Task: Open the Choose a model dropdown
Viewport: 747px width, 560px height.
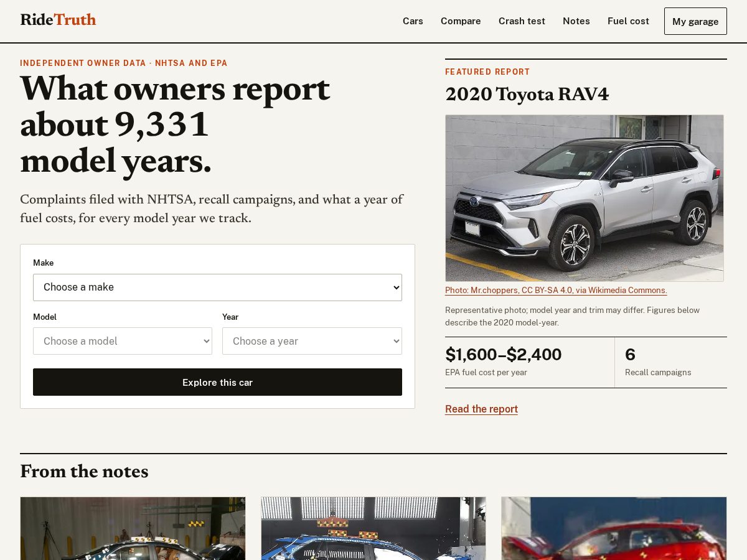Action: [123, 341]
